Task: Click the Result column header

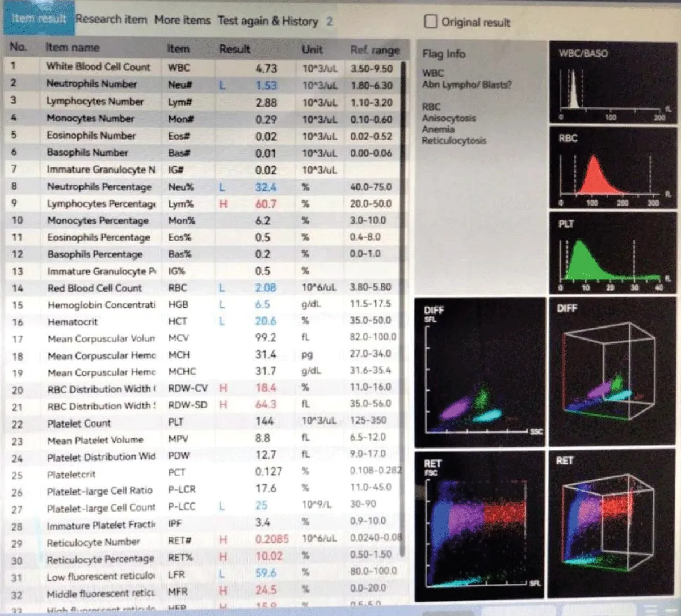Action: click(x=234, y=49)
